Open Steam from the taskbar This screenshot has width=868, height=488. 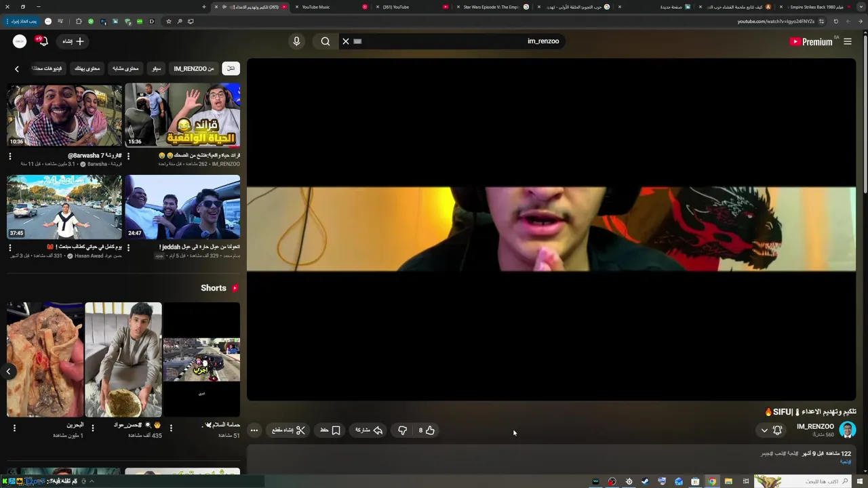tap(645, 481)
